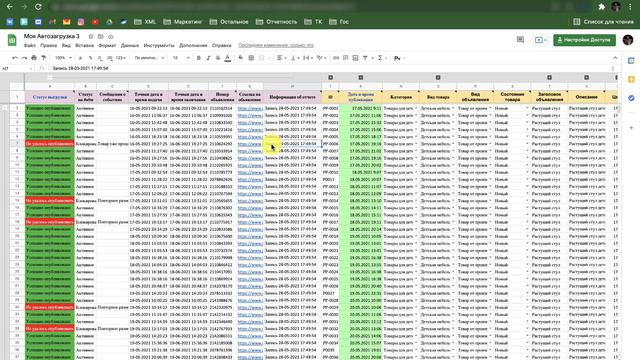Image resolution: width=640 pixels, height=360 pixels.
Task: Expand column group above Дата и время публикации
Action: tap(361, 78)
